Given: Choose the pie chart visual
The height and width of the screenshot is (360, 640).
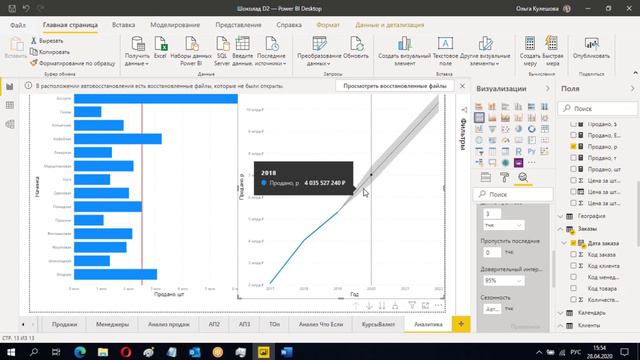Looking at the screenshot, I should coord(518,129).
